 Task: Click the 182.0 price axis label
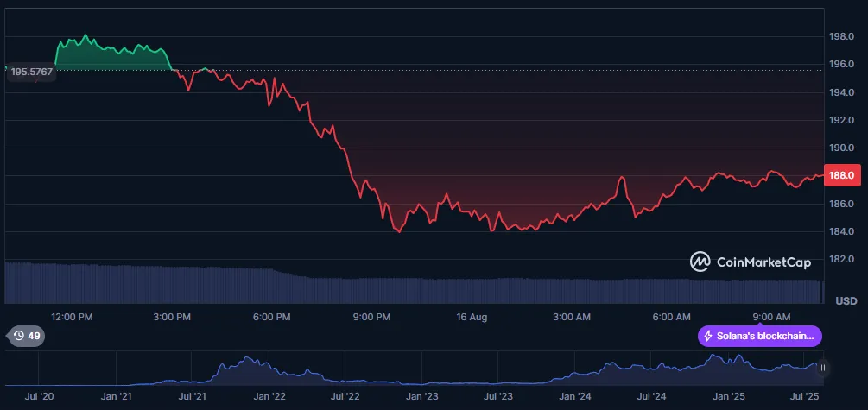841,259
